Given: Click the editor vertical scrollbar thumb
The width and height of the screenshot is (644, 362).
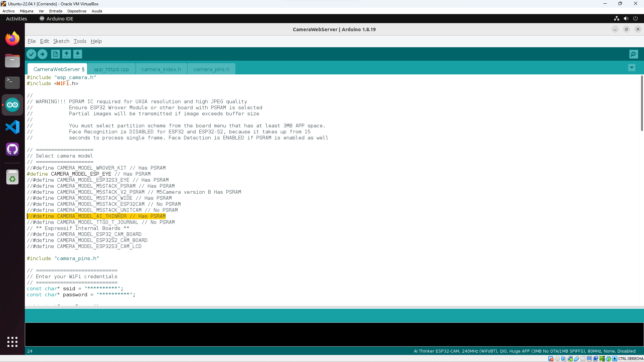Looking at the screenshot, I should click(642, 104).
